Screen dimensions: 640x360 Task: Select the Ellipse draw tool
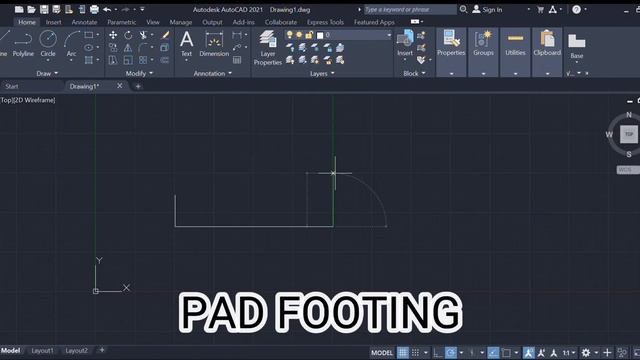click(89, 48)
